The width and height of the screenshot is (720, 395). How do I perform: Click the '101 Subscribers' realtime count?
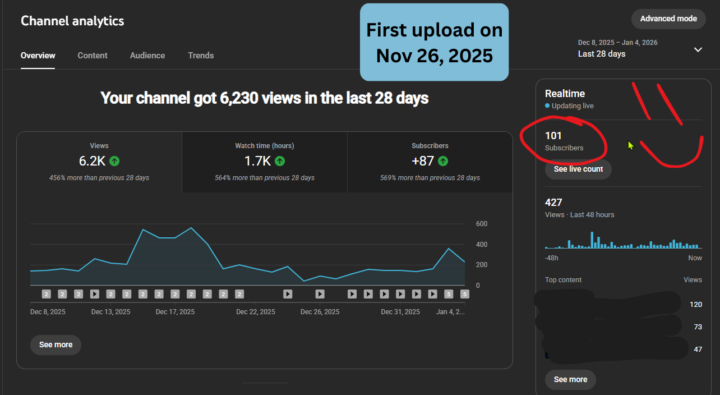(x=564, y=141)
